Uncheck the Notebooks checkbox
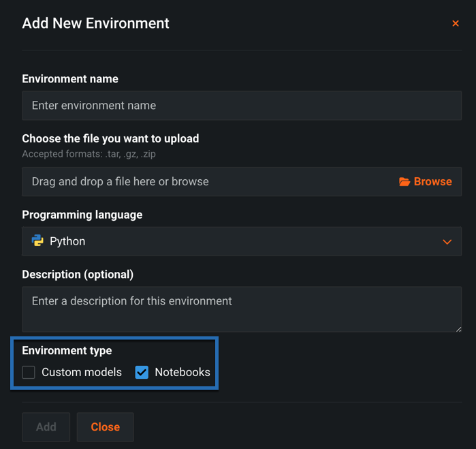Image resolution: width=476 pixels, height=449 pixels. tap(142, 372)
